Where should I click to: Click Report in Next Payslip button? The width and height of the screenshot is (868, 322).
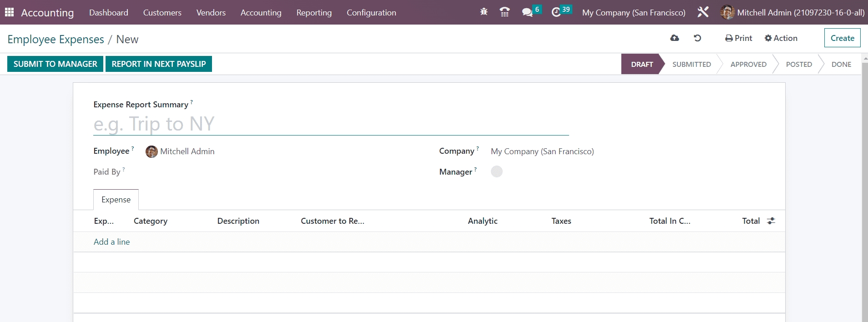click(x=159, y=64)
